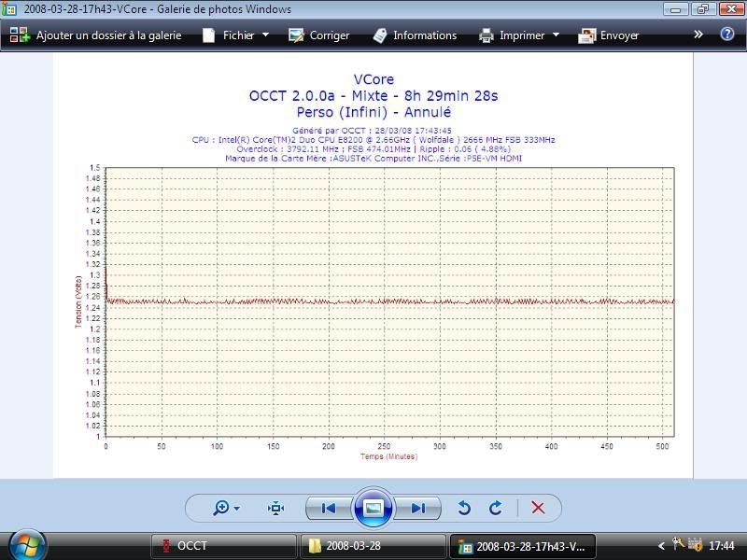The height and width of the screenshot is (560, 747).
Task: Click the Envoyer button
Action: pos(609,35)
